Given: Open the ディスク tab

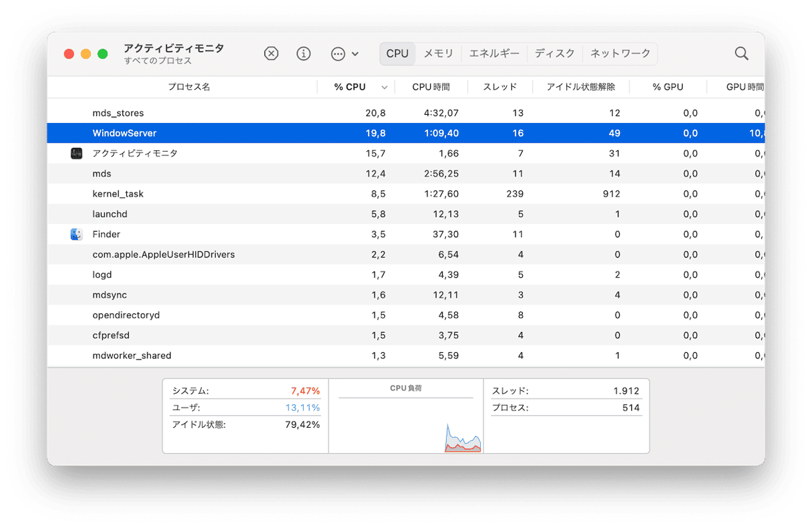Looking at the screenshot, I should click(x=555, y=54).
